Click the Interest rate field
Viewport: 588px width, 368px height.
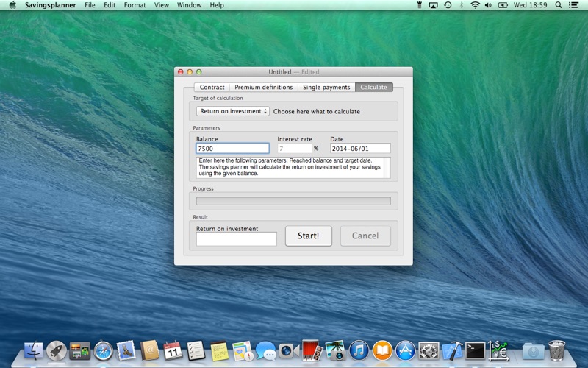295,149
